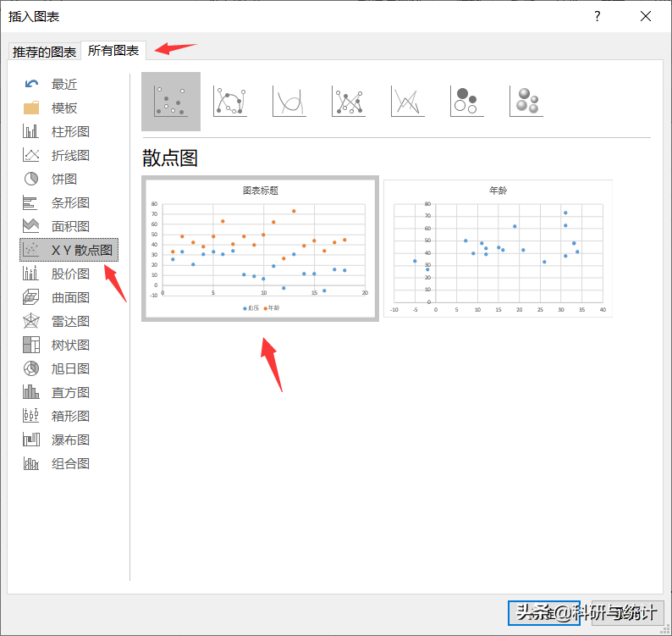Choose the 旭日图 sunburst category
Screen dimensions: 672x636
[69, 368]
